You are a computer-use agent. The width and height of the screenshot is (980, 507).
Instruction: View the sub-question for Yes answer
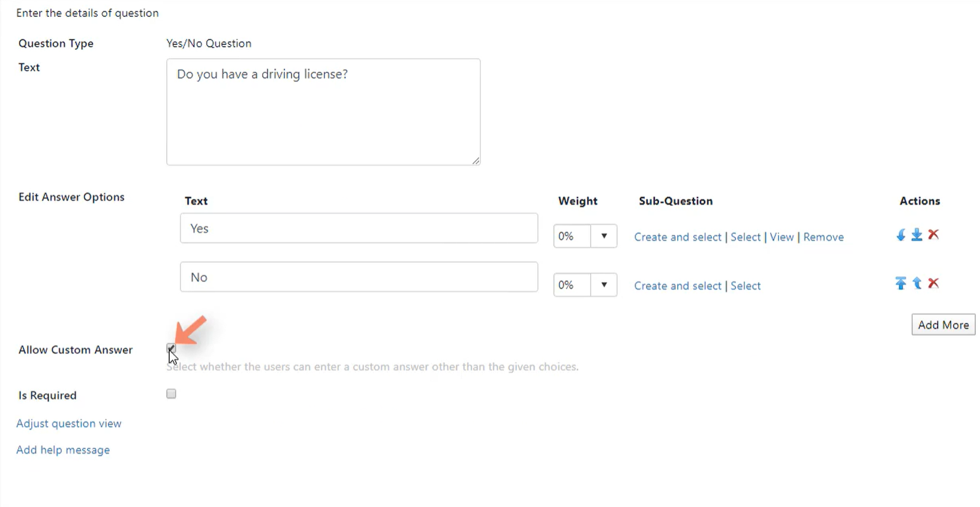(x=781, y=237)
